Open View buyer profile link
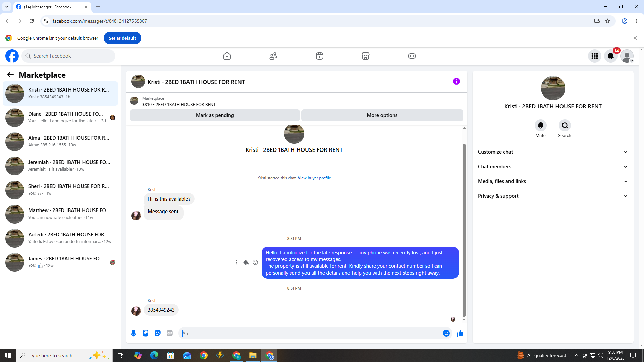 tap(314, 178)
